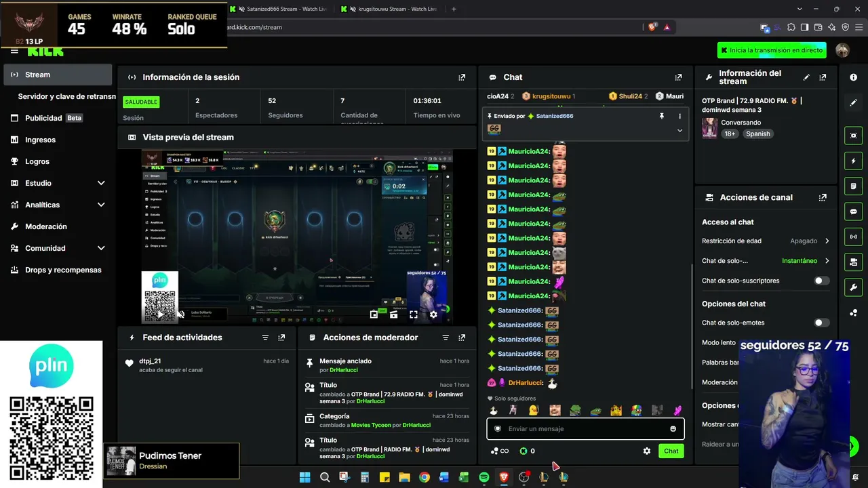This screenshot has width=868, height=488.
Task: Expand the Comunidad sidebar section
Action: [x=101, y=248]
